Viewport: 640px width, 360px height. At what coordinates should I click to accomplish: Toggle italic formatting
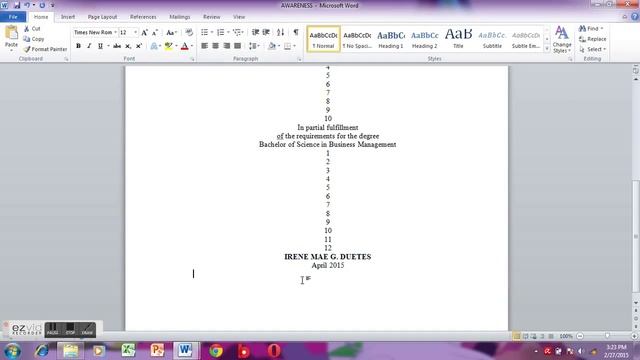[89, 46]
